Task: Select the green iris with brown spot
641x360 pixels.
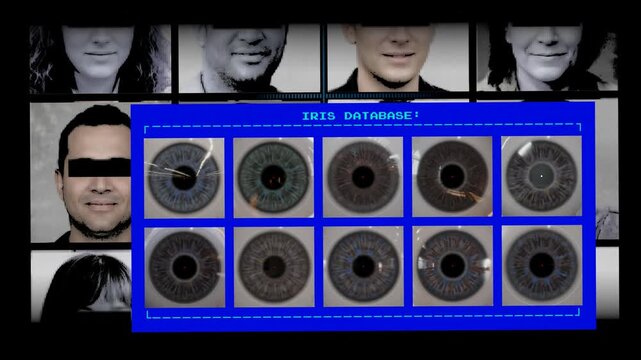Action: coord(273,177)
